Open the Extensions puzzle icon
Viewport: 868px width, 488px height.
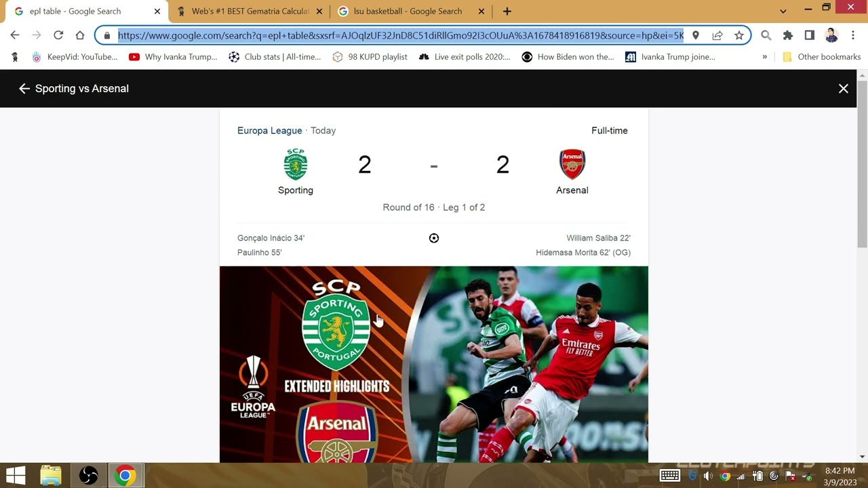(787, 35)
